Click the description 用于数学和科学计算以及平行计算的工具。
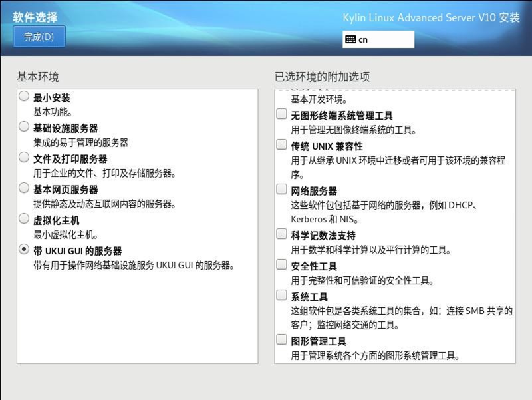532x400 pixels. (371, 250)
